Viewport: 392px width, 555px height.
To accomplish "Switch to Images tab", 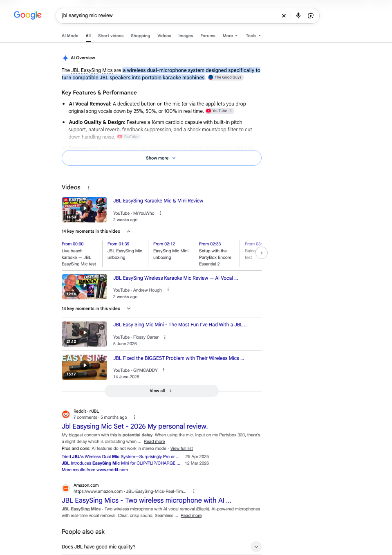I will [186, 36].
